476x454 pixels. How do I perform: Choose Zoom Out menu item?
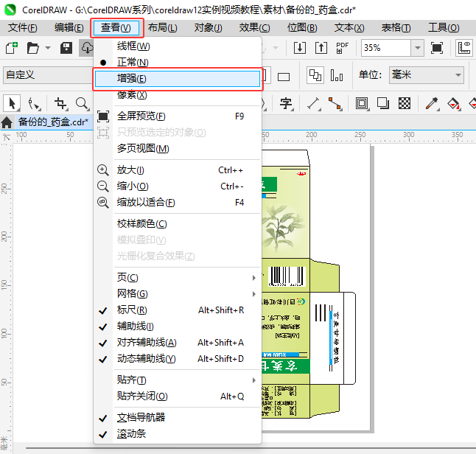(x=178, y=186)
